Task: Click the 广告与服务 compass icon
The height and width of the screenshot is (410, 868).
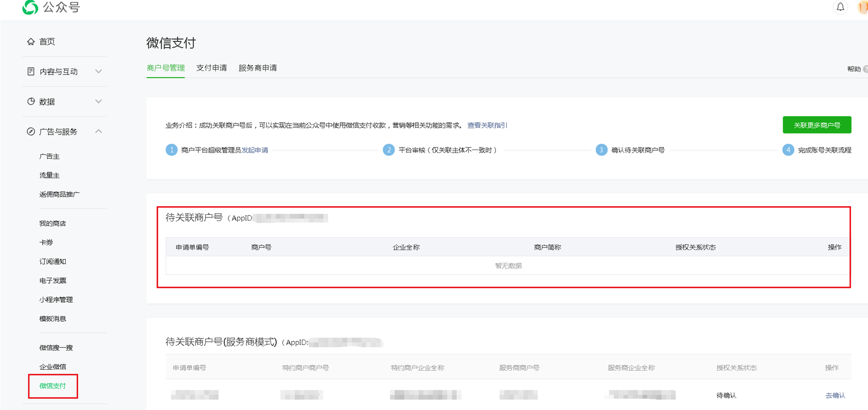Action: (x=31, y=131)
